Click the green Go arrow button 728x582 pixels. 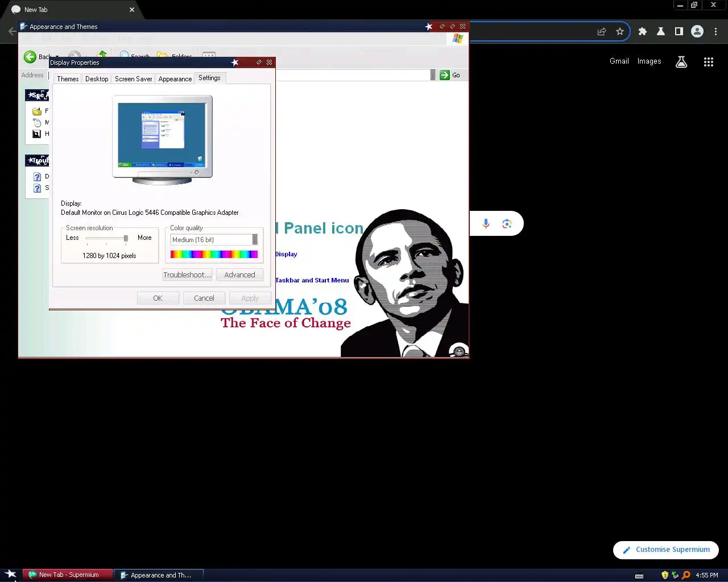(445, 75)
